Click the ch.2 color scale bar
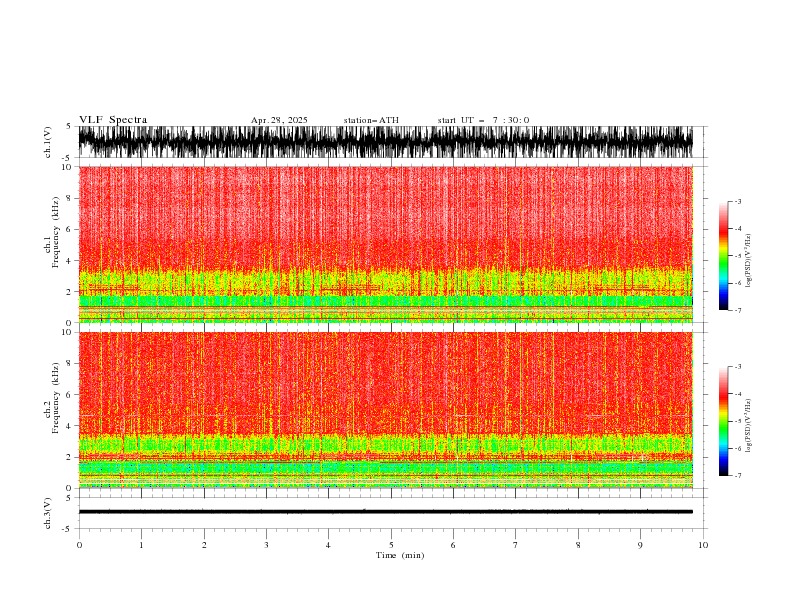Screen dimensions: 792x612 tap(723, 421)
